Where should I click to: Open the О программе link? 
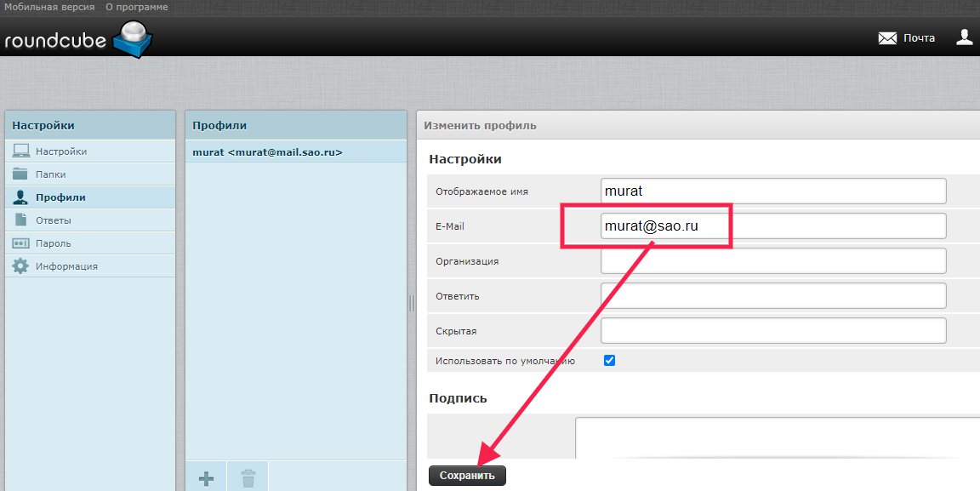point(136,7)
